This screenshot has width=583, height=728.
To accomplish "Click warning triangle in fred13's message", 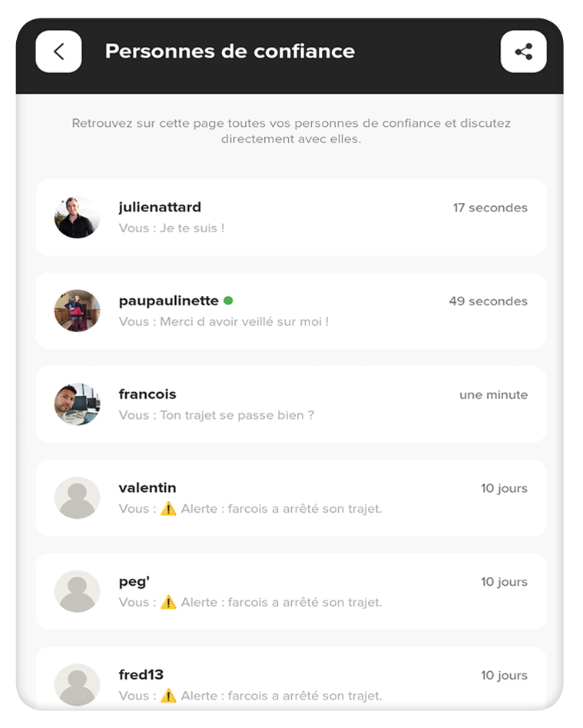I will pyautogui.click(x=168, y=696).
